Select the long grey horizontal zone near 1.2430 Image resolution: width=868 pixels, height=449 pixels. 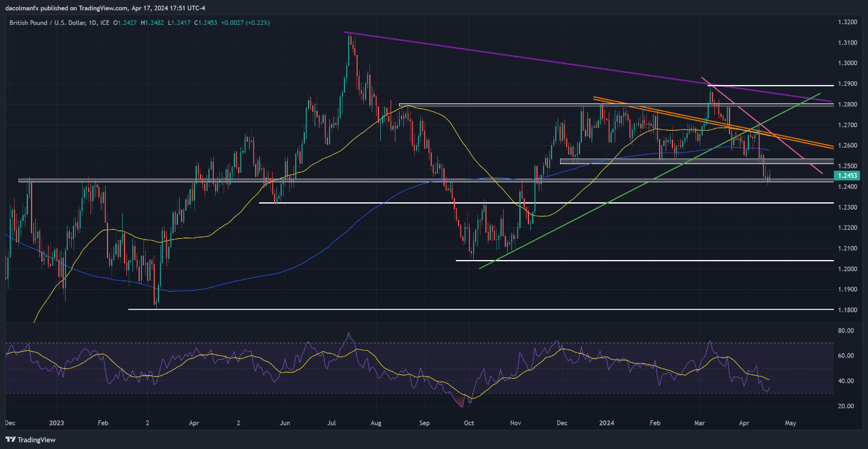pos(425,180)
